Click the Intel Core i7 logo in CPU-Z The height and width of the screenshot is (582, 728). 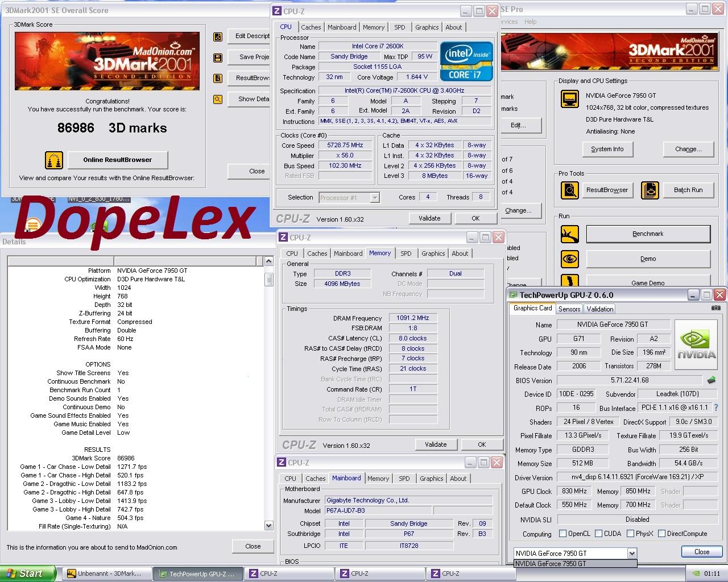467,61
